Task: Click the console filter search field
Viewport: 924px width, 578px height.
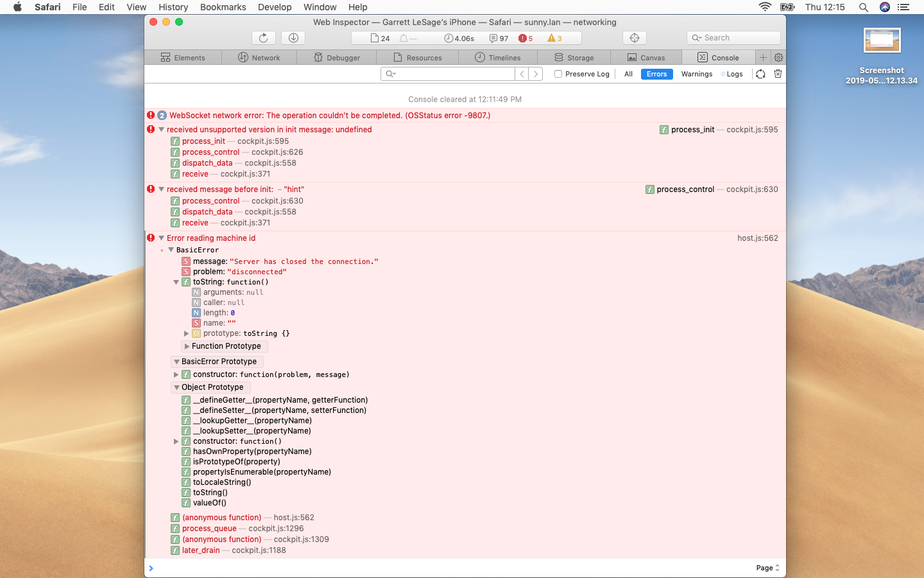Action: pos(448,74)
